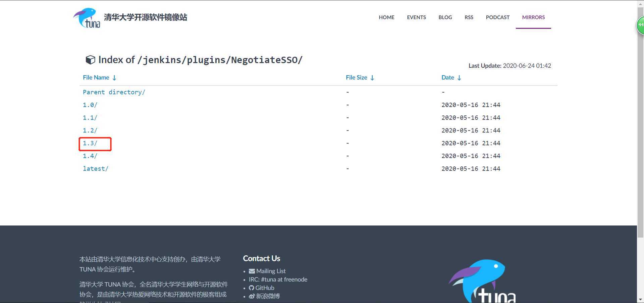Click the envelope icon beside Mailing List
Image resolution: width=644 pixels, height=303 pixels.
[252, 271]
